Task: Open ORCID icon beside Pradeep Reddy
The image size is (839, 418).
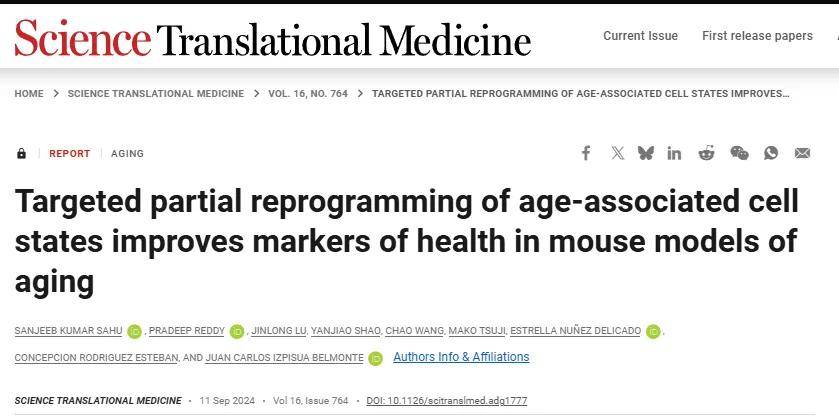Action: pyautogui.click(x=237, y=331)
